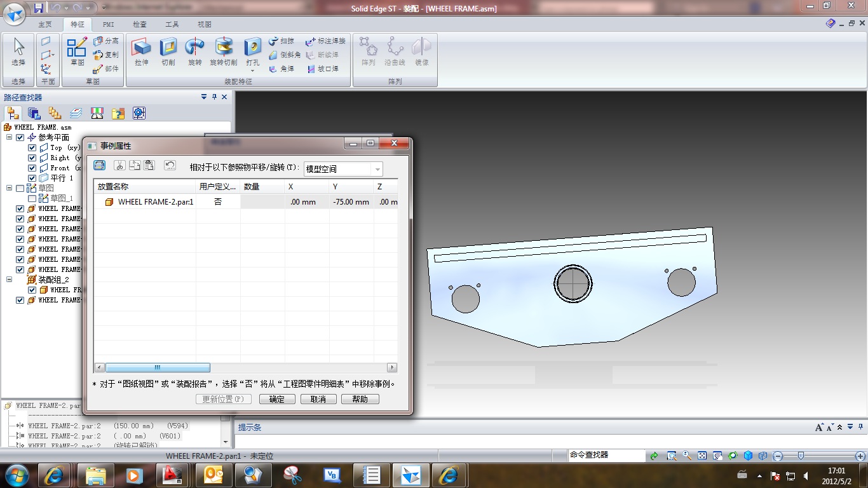Collapse the 草图 tree node
Screen dimensions: 868x488
click(10, 188)
